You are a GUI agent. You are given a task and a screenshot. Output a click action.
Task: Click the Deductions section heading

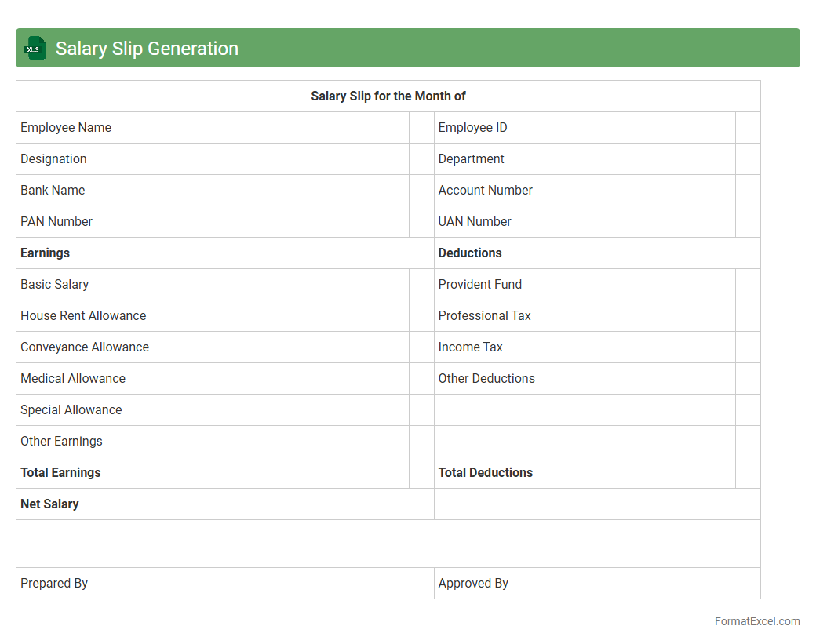pos(470,253)
